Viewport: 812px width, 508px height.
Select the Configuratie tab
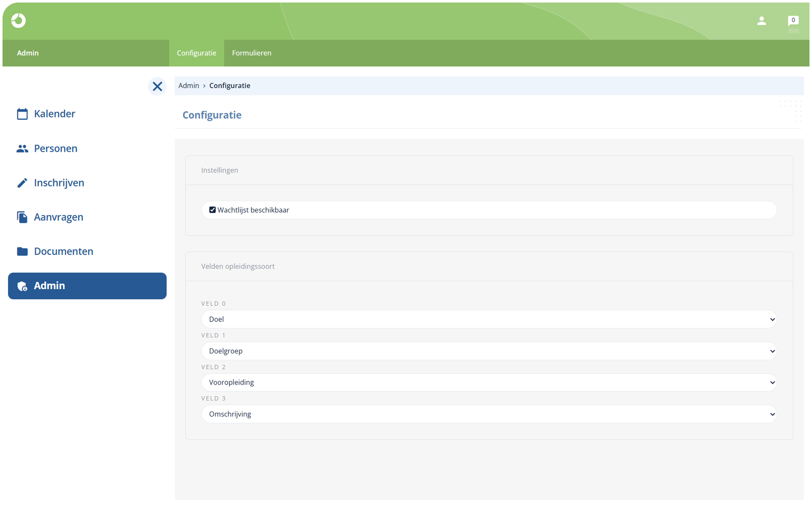[x=197, y=53]
